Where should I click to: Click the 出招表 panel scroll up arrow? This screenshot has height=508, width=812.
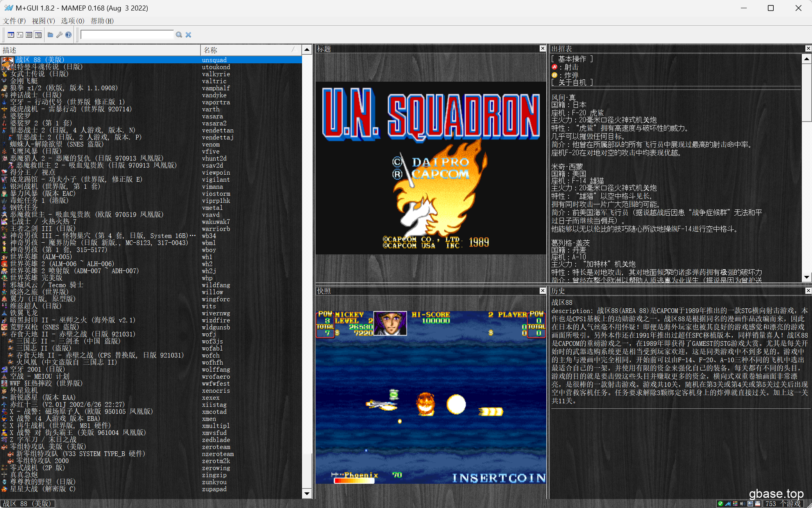(807, 59)
